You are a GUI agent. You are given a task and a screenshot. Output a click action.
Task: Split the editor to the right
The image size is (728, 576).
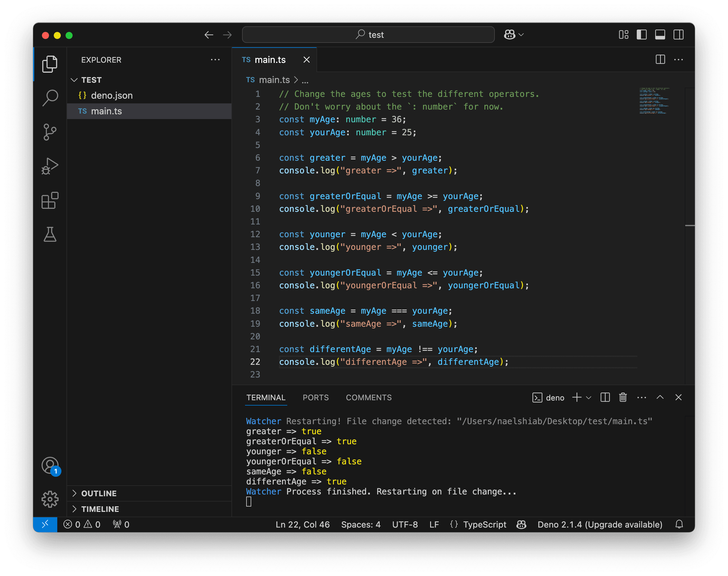660,60
